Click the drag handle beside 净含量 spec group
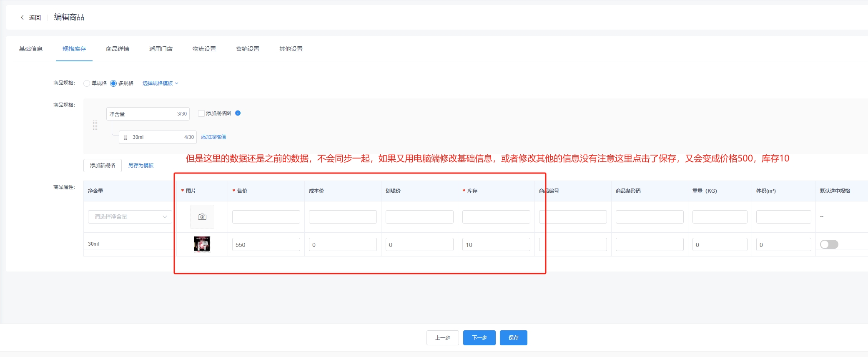The width and height of the screenshot is (868, 357). [x=95, y=125]
